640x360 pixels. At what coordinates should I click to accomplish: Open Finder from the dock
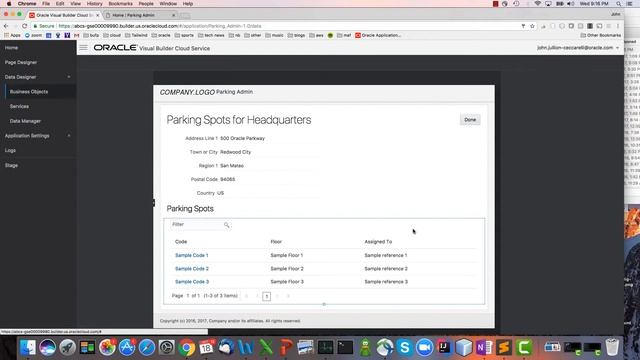[x=28, y=347]
